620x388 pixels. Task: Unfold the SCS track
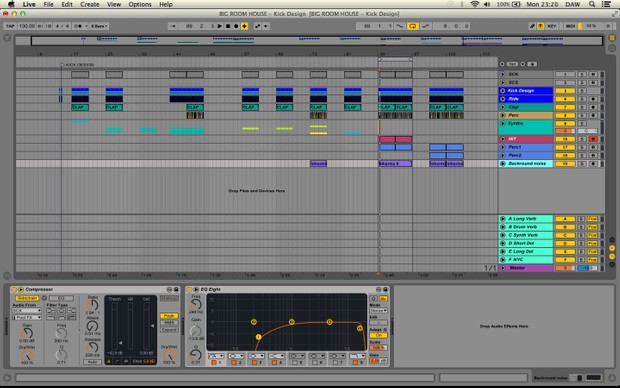tap(503, 83)
